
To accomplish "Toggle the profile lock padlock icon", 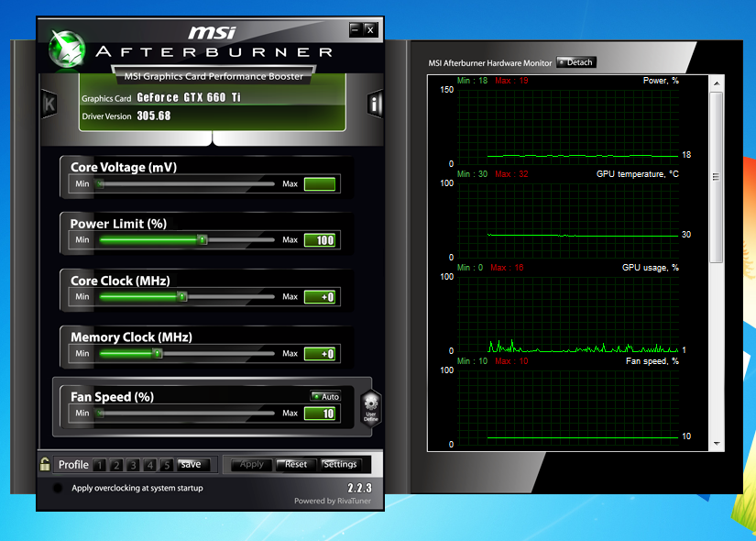I will (x=45, y=464).
